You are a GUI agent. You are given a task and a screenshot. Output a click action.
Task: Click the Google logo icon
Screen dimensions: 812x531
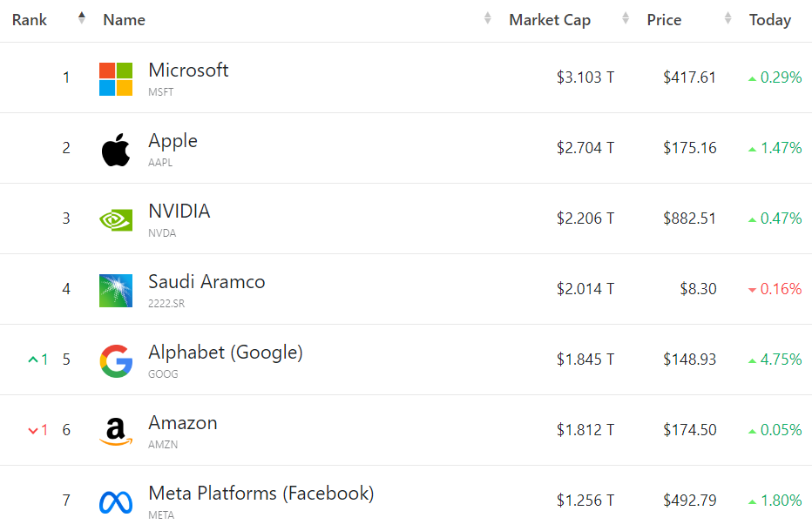[x=116, y=360]
